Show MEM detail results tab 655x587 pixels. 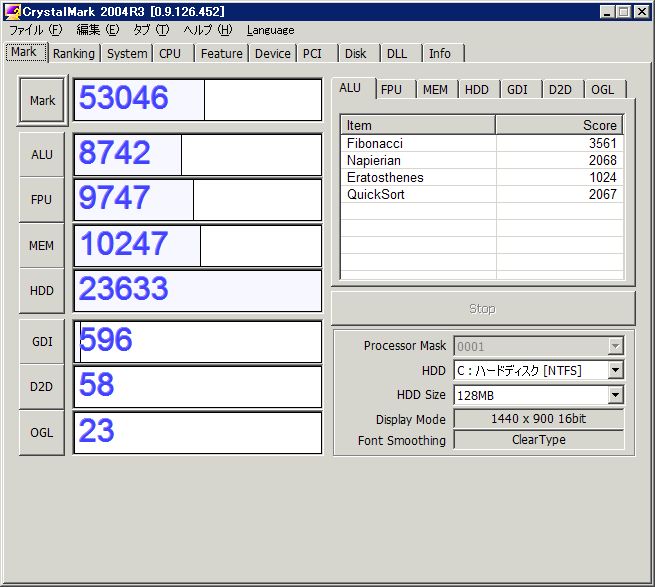437,89
